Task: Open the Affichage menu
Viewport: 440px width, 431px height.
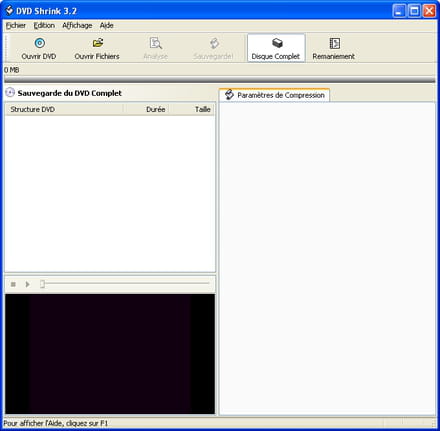Action: [x=77, y=25]
